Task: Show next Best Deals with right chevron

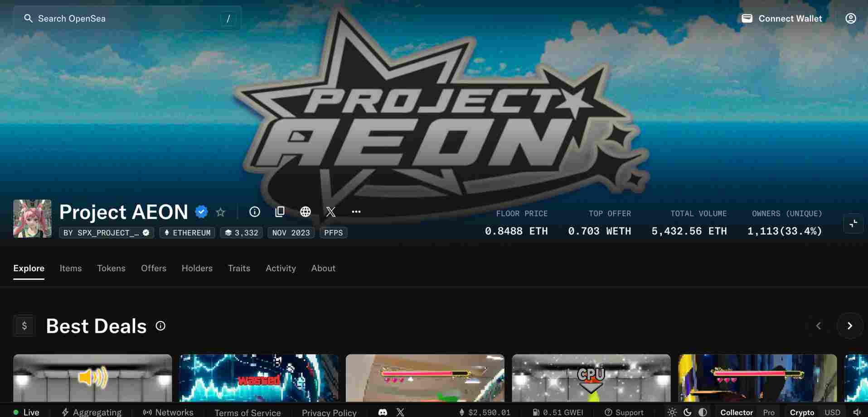Action: pos(849,326)
